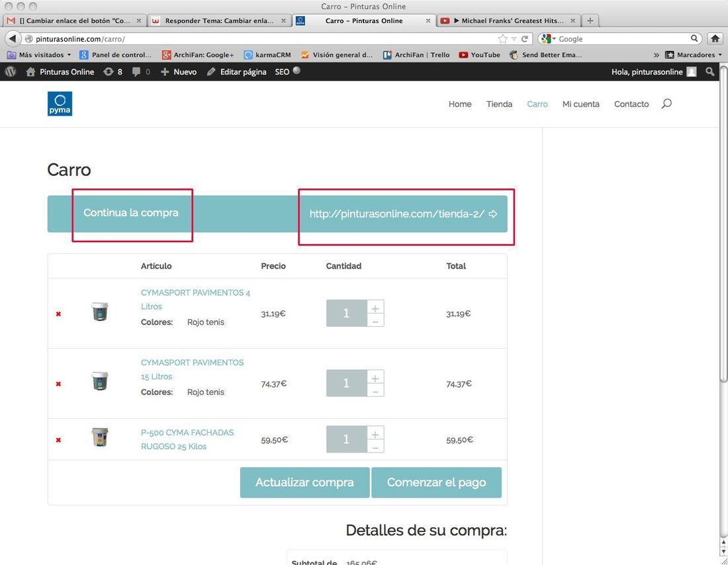Close the Gmail Cambiar enlace tab
Viewport: 728px width, 565px height.
(138, 21)
